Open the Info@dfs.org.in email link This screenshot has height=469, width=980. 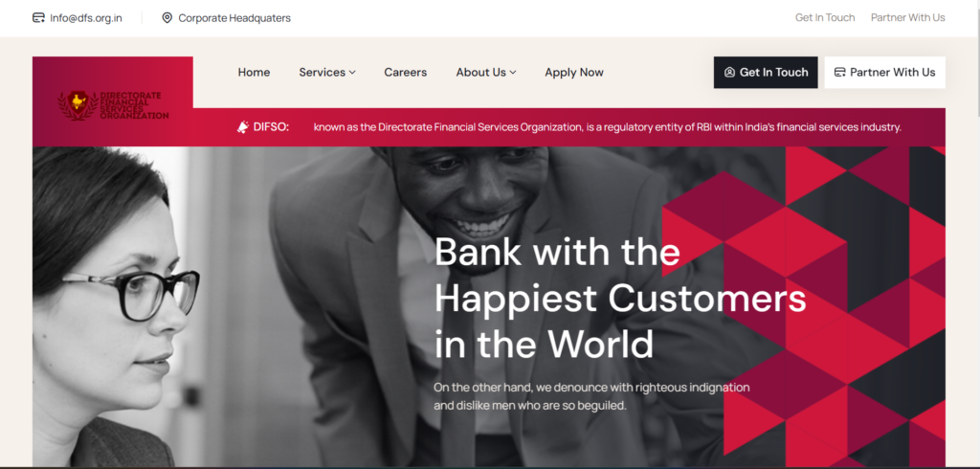tap(85, 18)
